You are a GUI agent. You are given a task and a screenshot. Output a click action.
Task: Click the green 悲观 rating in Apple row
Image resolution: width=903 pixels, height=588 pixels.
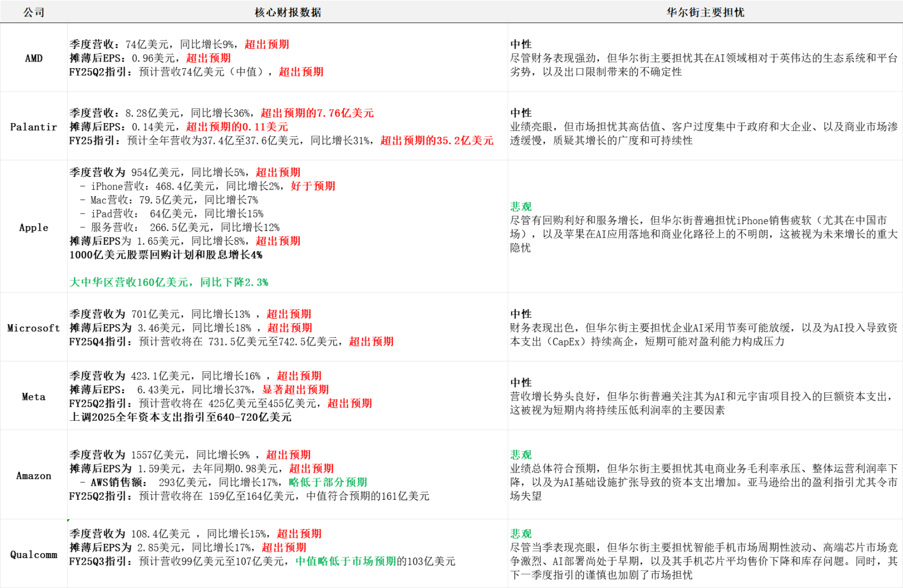pos(521,207)
